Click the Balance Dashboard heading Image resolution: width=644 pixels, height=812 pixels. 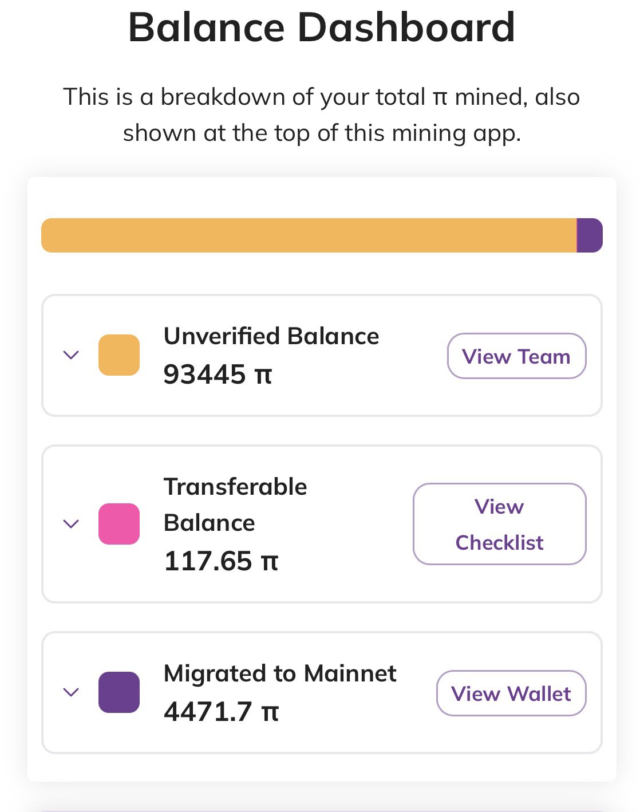pos(321,27)
